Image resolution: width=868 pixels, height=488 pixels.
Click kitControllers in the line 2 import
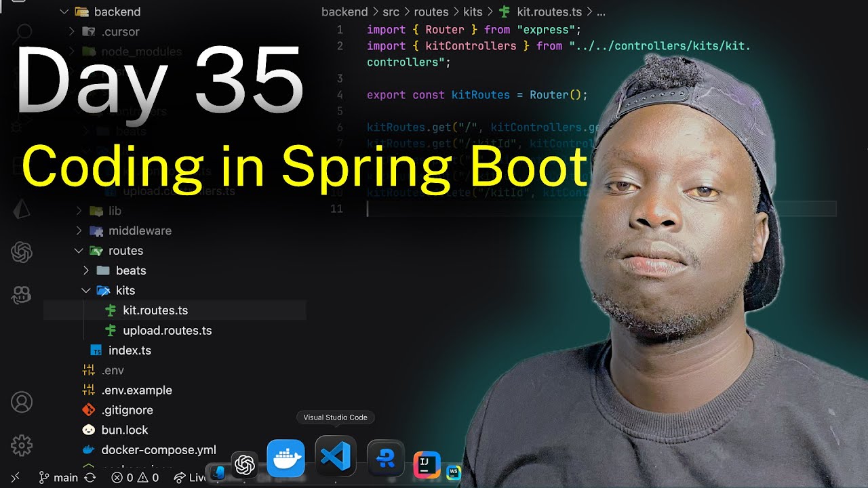(471, 46)
